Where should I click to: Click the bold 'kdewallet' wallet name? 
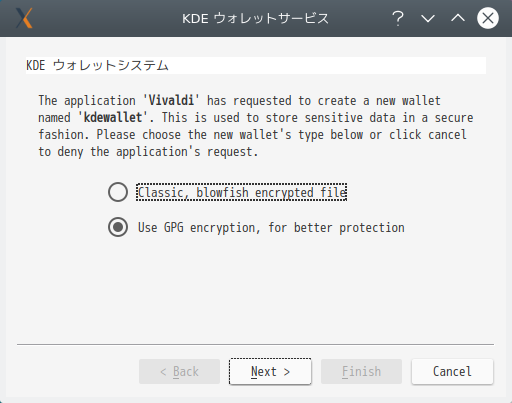[x=113, y=117]
